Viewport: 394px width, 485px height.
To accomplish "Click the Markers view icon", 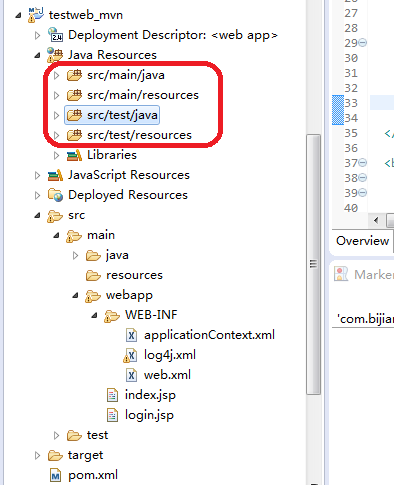I will click(x=341, y=274).
